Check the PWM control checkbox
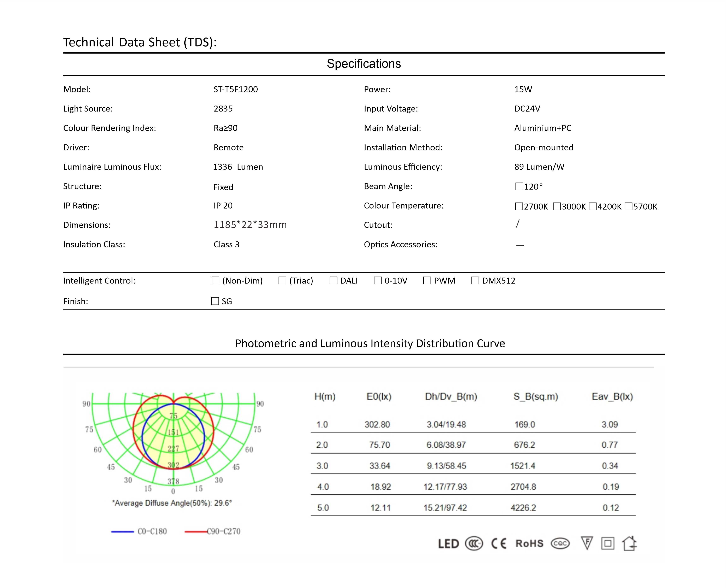The image size is (726, 588). pos(427,281)
